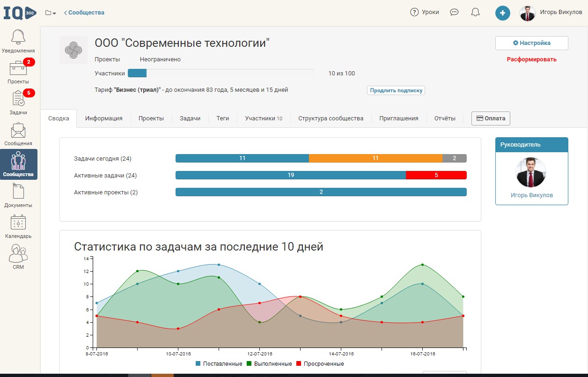The width and height of the screenshot is (588, 377).
Task: Click the Оплата button
Action: click(x=491, y=118)
